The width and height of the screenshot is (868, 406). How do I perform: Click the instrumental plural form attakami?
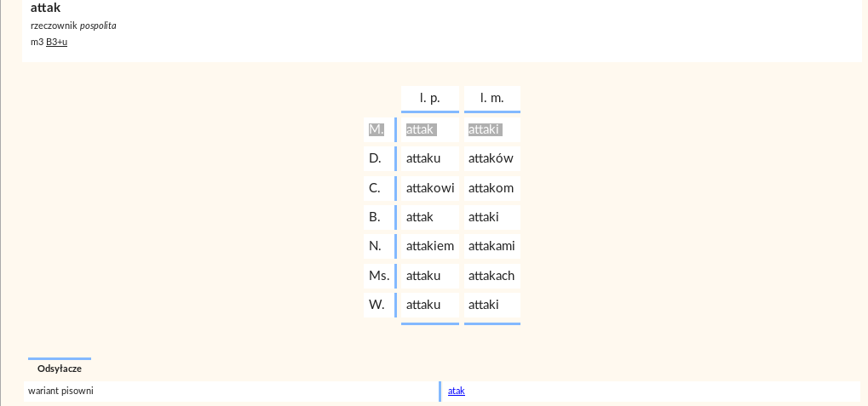(x=491, y=246)
